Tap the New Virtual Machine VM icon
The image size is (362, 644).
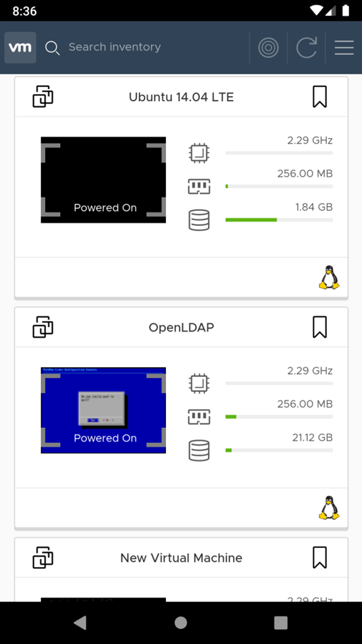[x=43, y=557]
